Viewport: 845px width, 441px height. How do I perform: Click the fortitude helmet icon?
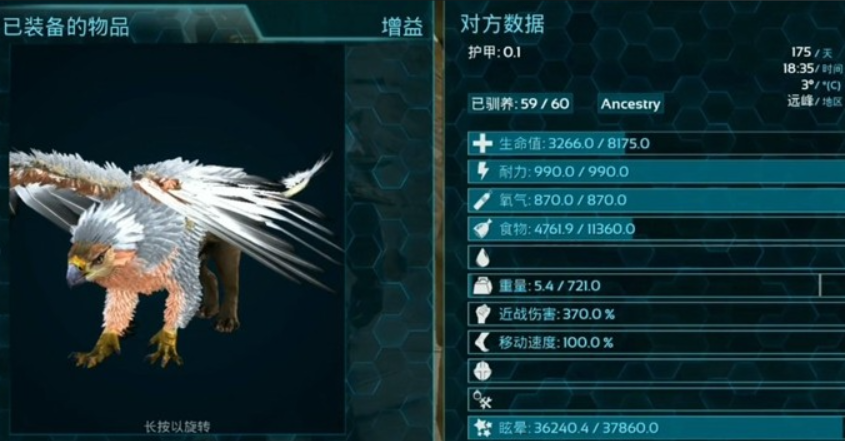(x=482, y=371)
